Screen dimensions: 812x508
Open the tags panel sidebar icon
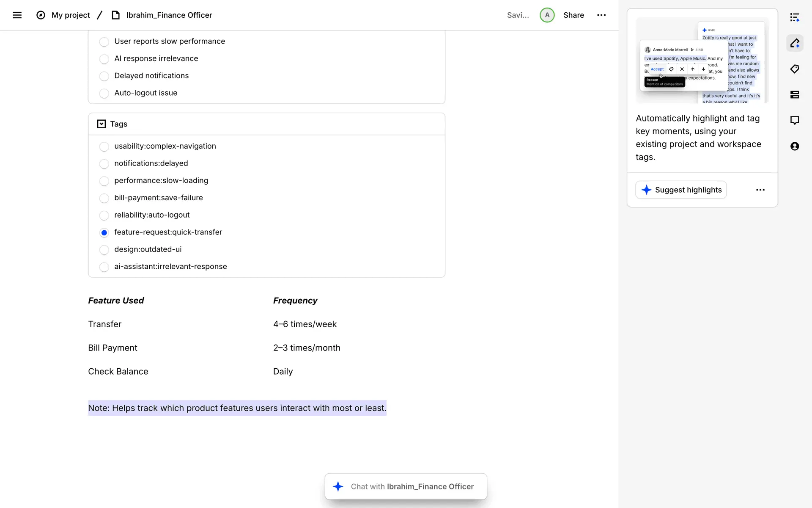click(x=795, y=69)
